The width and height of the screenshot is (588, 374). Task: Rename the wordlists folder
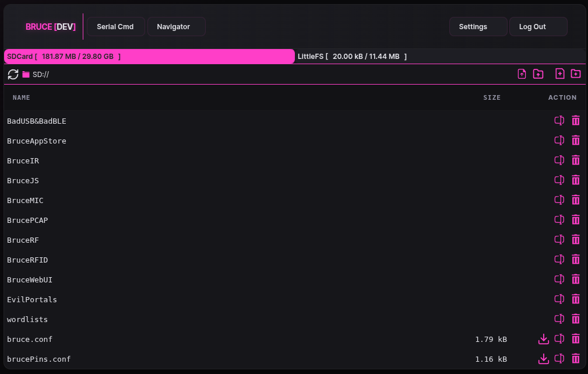pos(559,319)
